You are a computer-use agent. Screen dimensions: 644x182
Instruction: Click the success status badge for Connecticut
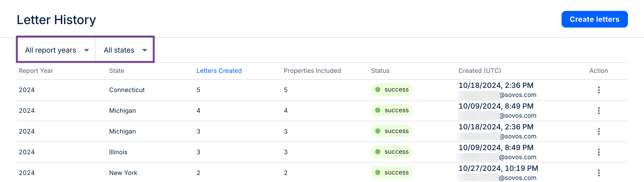point(392,89)
